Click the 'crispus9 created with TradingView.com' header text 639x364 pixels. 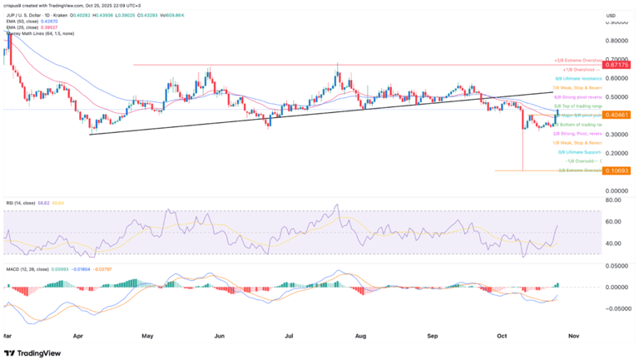point(44,6)
